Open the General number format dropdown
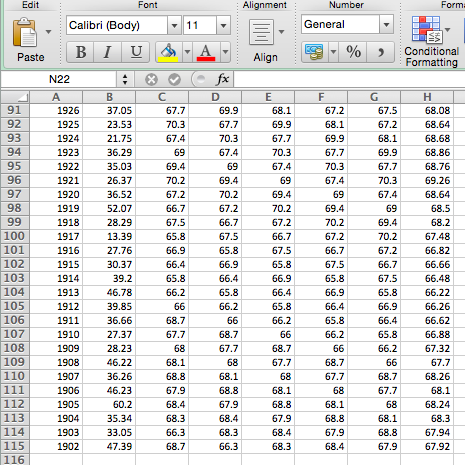The image size is (465, 465). [x=386, y=24]
